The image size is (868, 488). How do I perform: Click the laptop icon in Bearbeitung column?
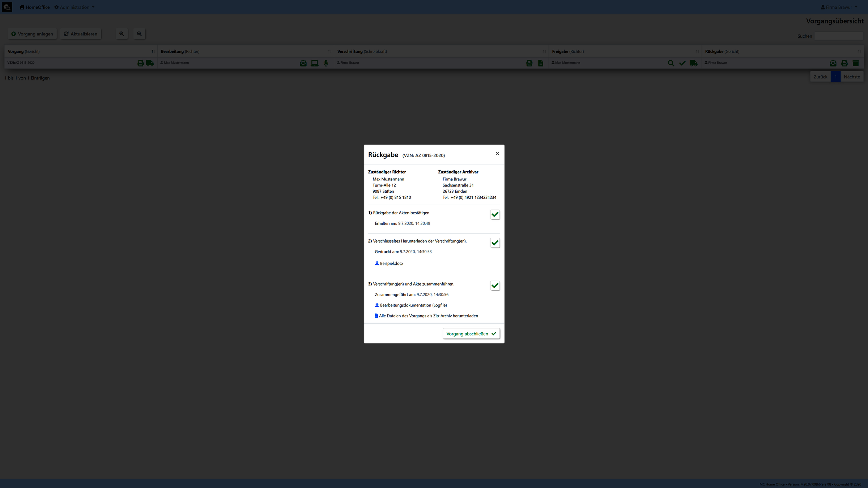(x=314, y=63)
